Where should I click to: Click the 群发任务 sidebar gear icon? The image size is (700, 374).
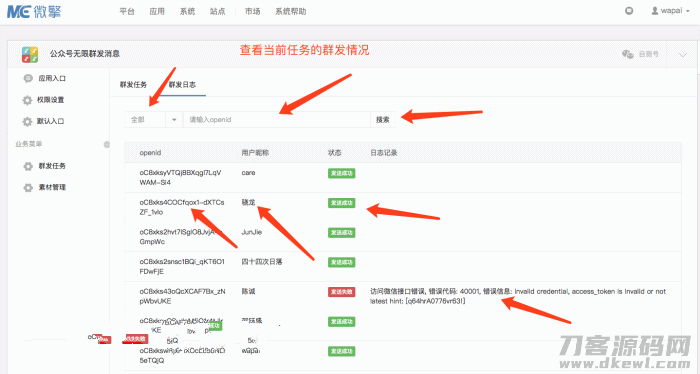(28, 166)
